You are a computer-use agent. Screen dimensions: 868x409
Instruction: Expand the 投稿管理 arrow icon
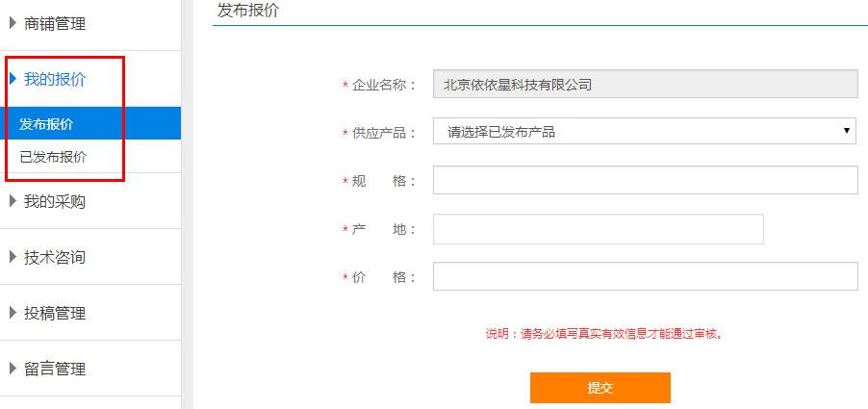click(13, 313)
